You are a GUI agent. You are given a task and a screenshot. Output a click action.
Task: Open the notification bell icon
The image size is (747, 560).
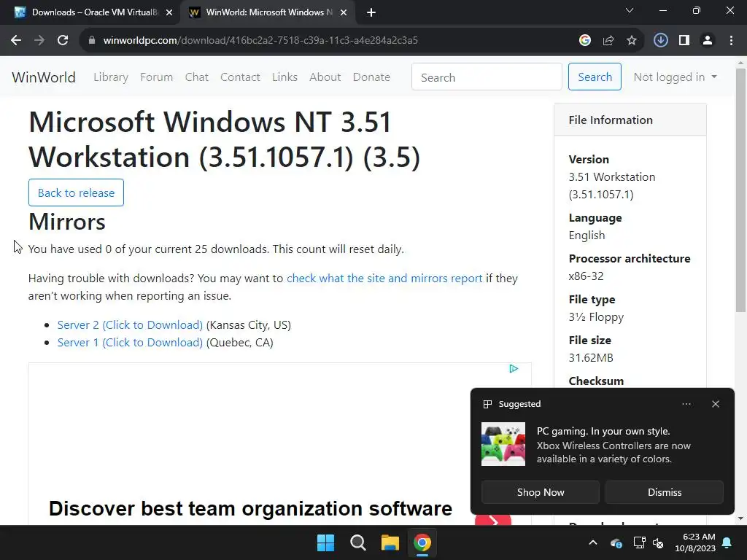pyautogui.click(x=727, y=542)
